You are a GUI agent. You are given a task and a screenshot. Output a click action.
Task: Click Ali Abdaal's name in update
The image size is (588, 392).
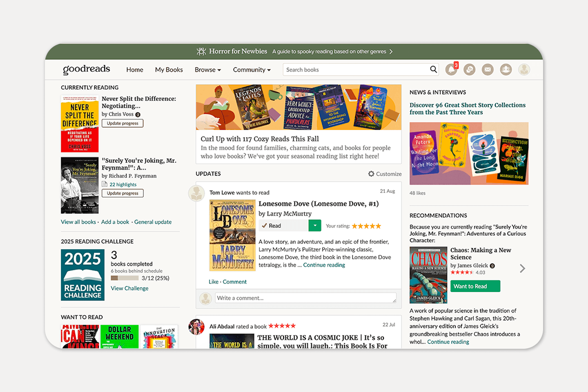tap(222, 326)
